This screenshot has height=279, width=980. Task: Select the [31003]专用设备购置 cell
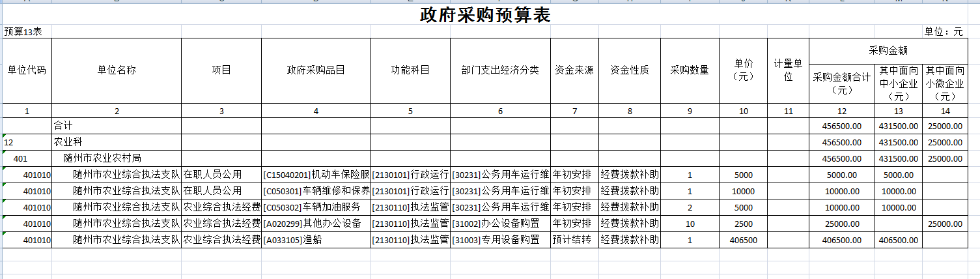pyautogui.click(x=500, y=240)
